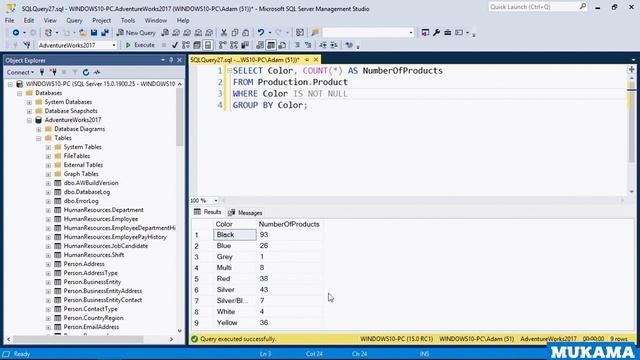Open the Window menu
The height and width of the screenshot is (360, 640).
coord(156,20)
